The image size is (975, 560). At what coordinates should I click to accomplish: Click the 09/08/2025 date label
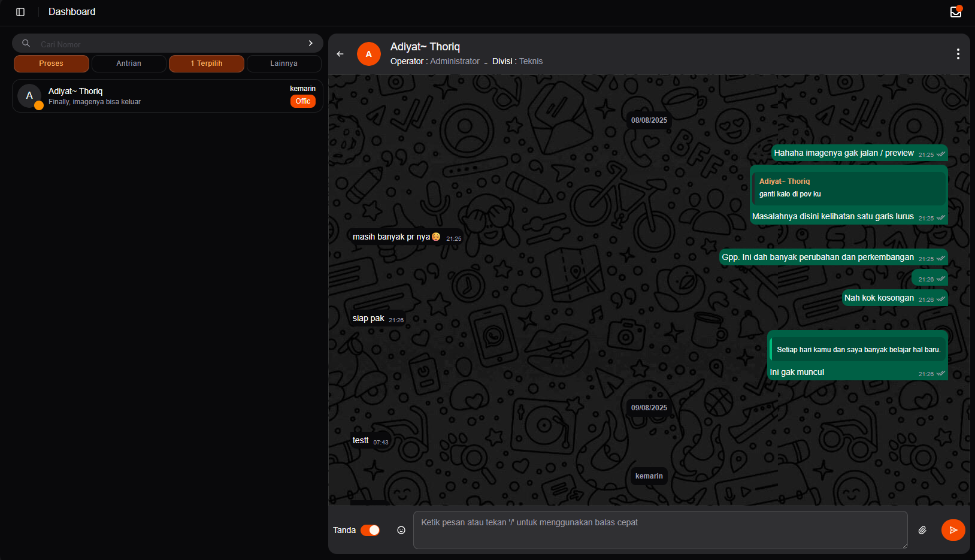click(x=649, y=408)
